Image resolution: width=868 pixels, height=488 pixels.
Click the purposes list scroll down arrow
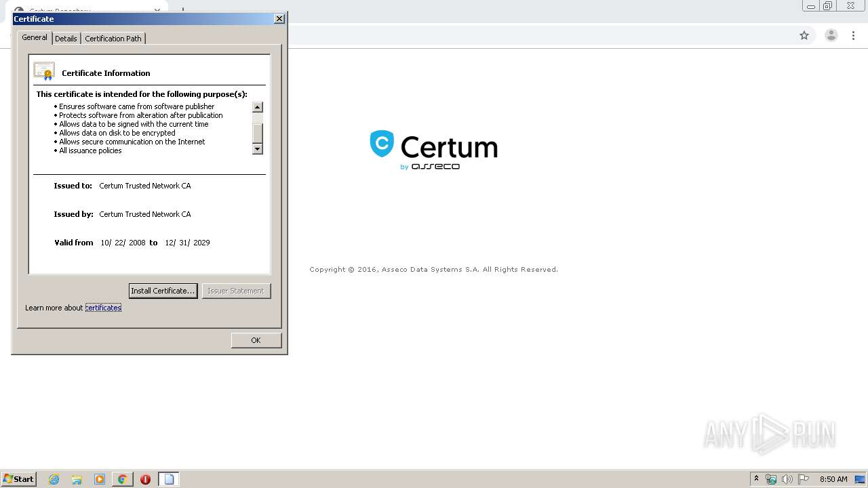click(x=258, y=149)
